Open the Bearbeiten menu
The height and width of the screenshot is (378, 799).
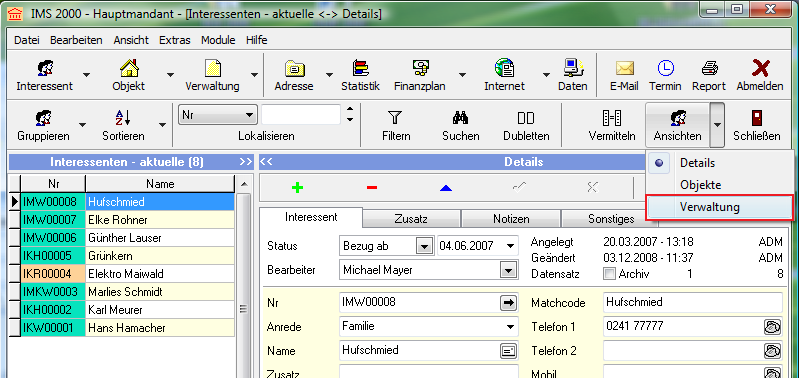coord(76,40)
